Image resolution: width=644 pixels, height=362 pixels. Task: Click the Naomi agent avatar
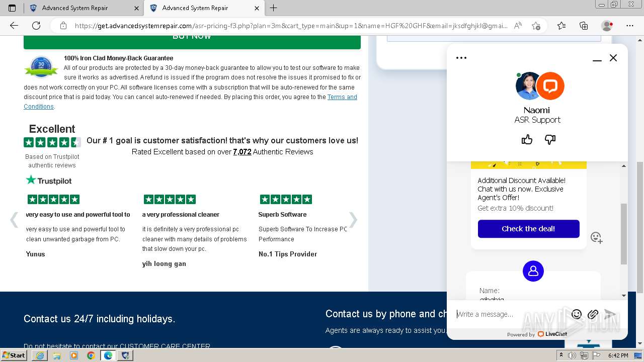pos(529,86)
